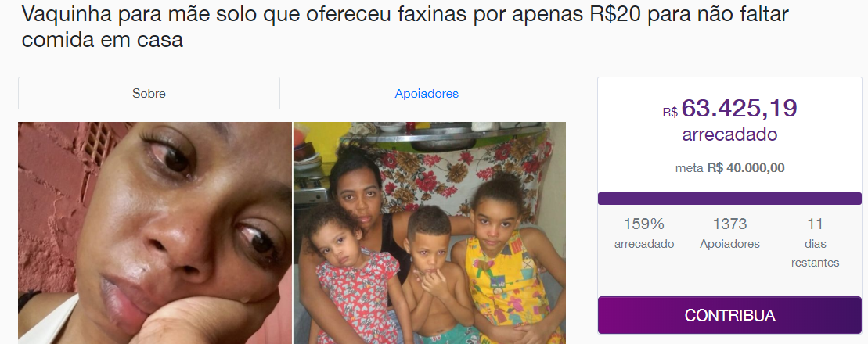Image resolution: width=868 pixels, height=344 pixels.
Task: Click the purple arrecadado label below the amount
Action: coord(729,134)
